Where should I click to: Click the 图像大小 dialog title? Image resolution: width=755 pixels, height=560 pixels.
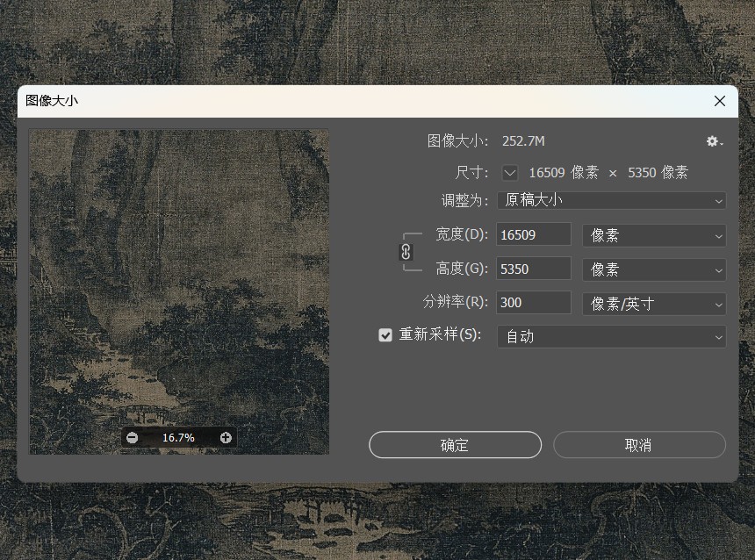52,101
